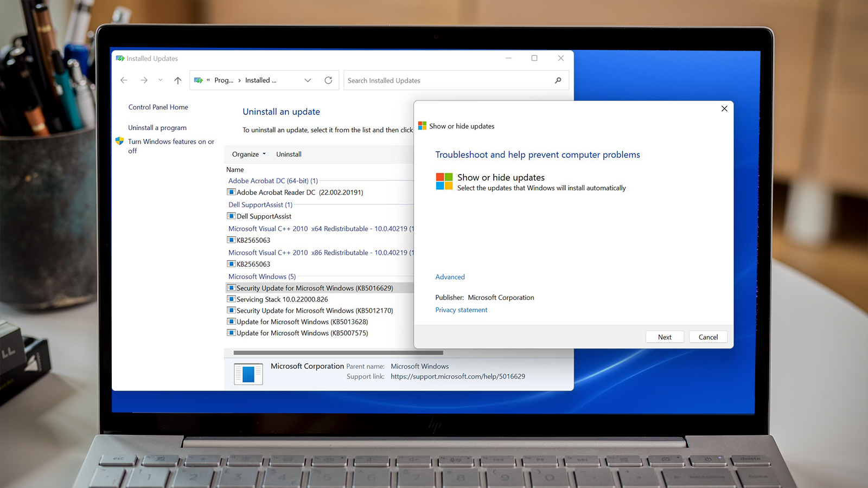The image size is (868, 488).
Task: Click icon beside Security Update KB5012170
Action: click(x=231, y=310)
